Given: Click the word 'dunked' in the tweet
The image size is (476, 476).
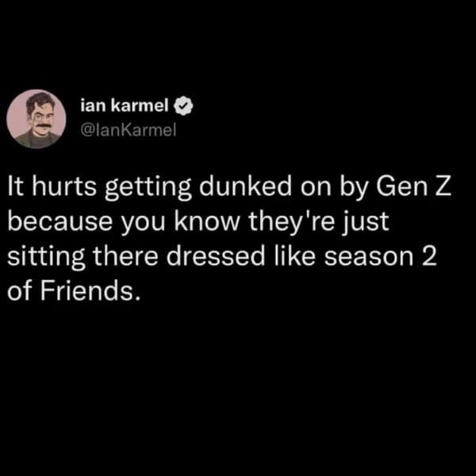Looking at the screenshot, I should click(x=245, y=186).
